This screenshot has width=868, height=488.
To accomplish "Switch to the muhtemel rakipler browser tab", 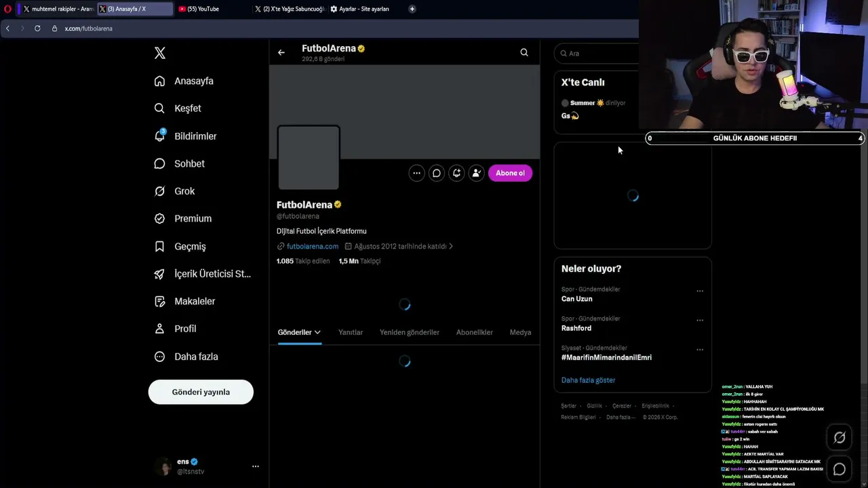I will 58,9.
